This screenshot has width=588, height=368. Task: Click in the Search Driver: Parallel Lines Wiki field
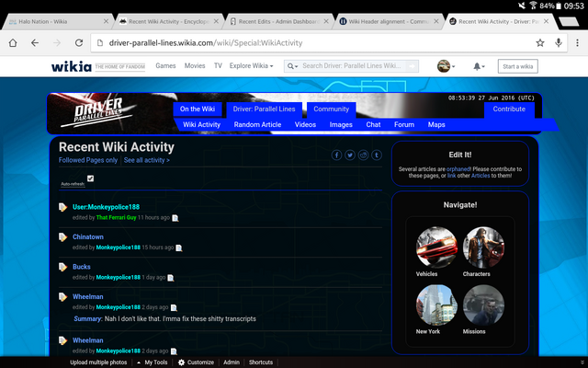[x=352, y=66]
